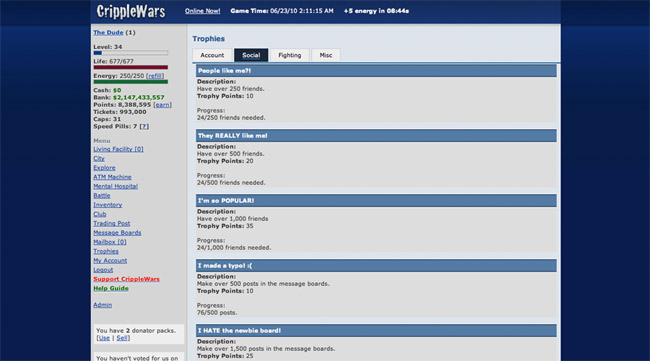Click the Level progress bar
Viewport: 650px width, 361px height.
click(x=131, y=53)
